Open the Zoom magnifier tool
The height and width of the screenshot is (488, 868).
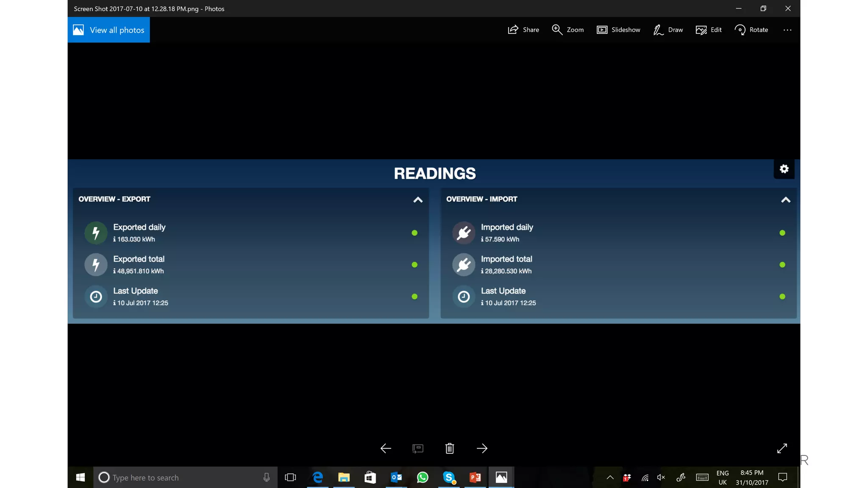click(557, 30)
